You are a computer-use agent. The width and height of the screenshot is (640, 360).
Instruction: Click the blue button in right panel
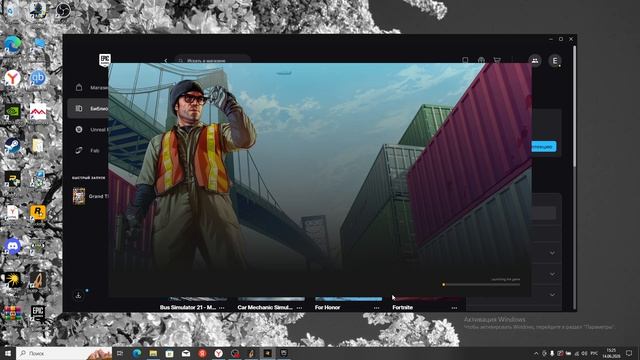pos(544,147)
